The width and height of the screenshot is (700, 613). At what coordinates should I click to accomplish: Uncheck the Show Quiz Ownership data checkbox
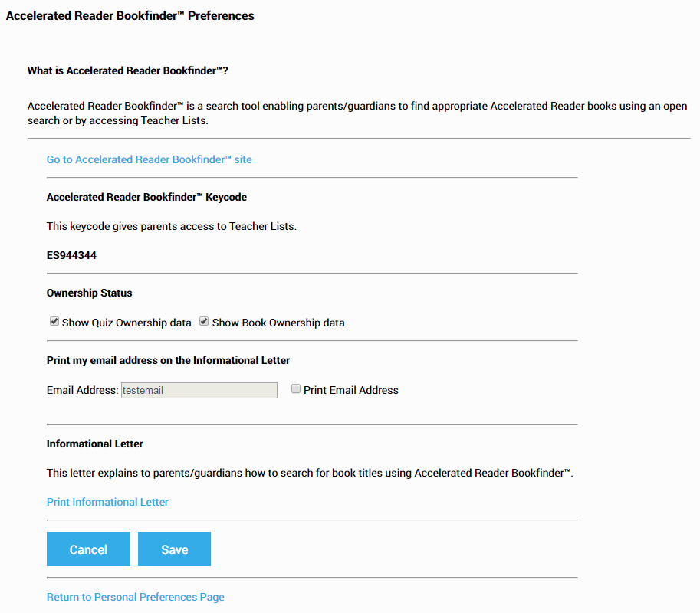(x=54, y=322)
